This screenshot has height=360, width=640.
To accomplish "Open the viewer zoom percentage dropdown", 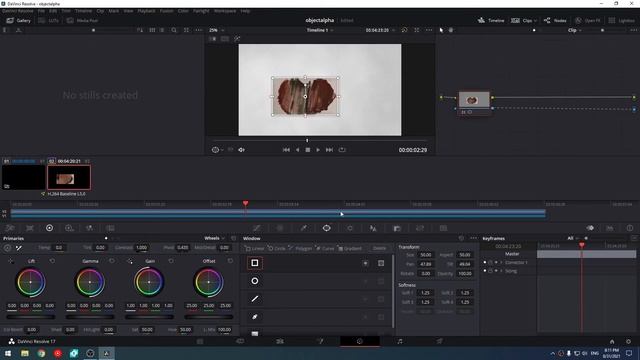I will 216,30.
